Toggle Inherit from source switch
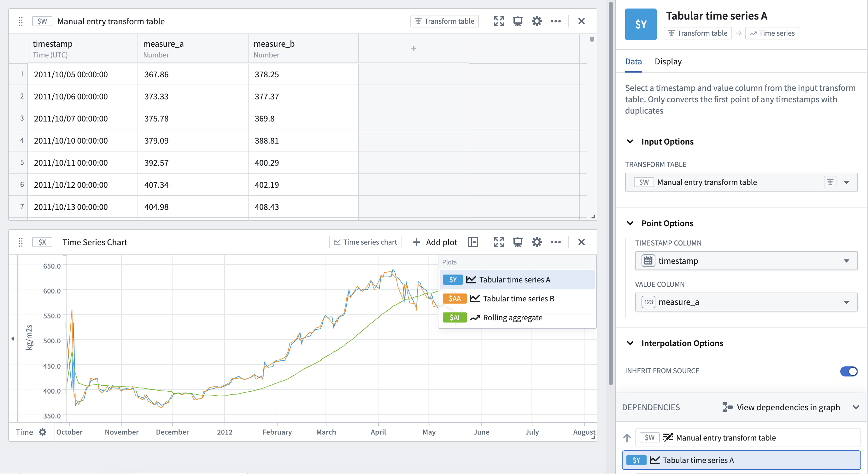 (x=848, y=371)
